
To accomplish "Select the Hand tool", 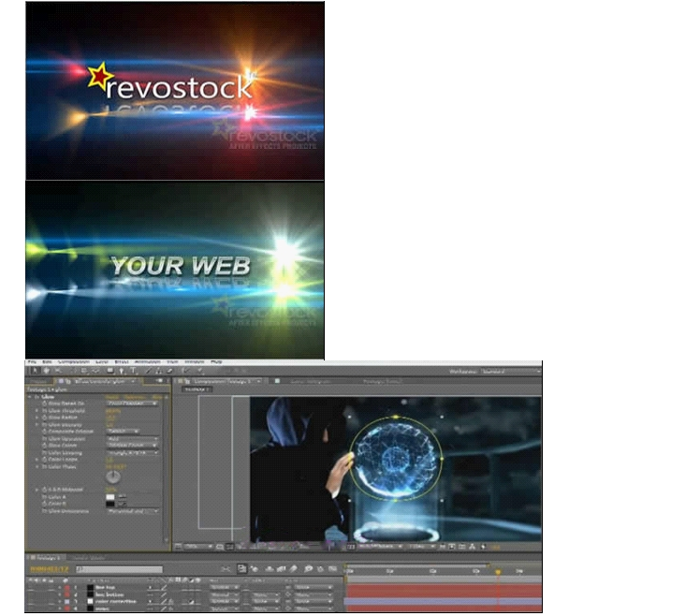I will tap(47, 371).
